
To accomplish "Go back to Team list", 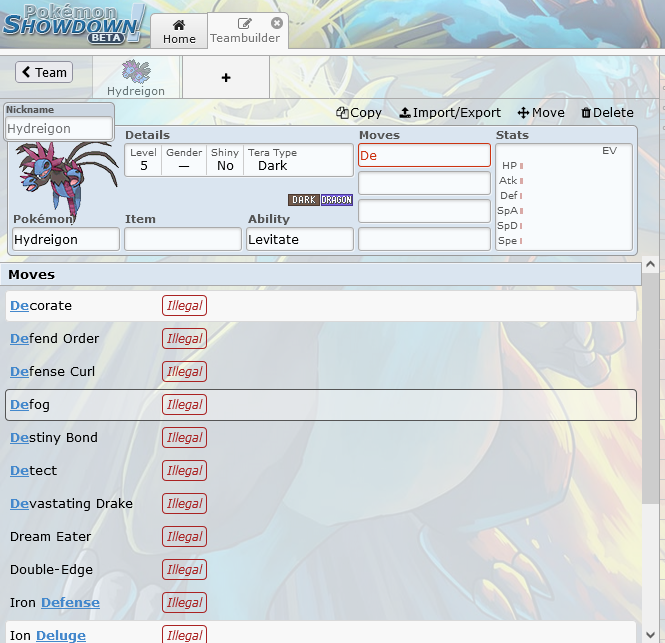I will pos(43,72).
